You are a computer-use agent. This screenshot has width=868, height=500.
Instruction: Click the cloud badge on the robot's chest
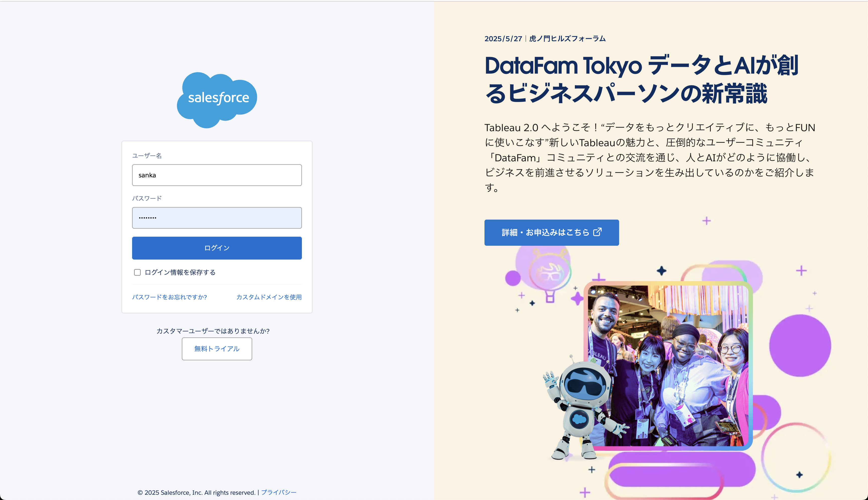tap(579, 419)
